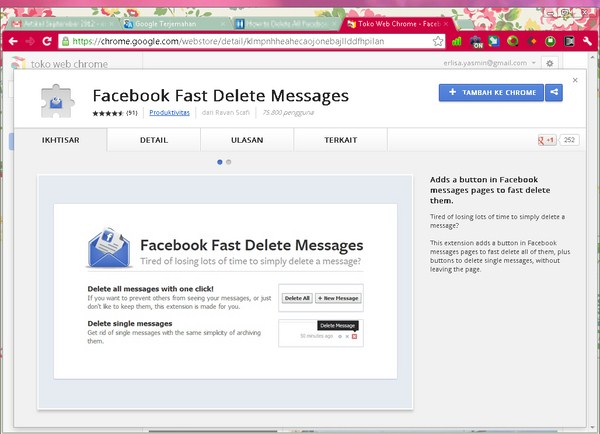
Task: Switch to the Detail tab
Action: click(x=154, y=140)
